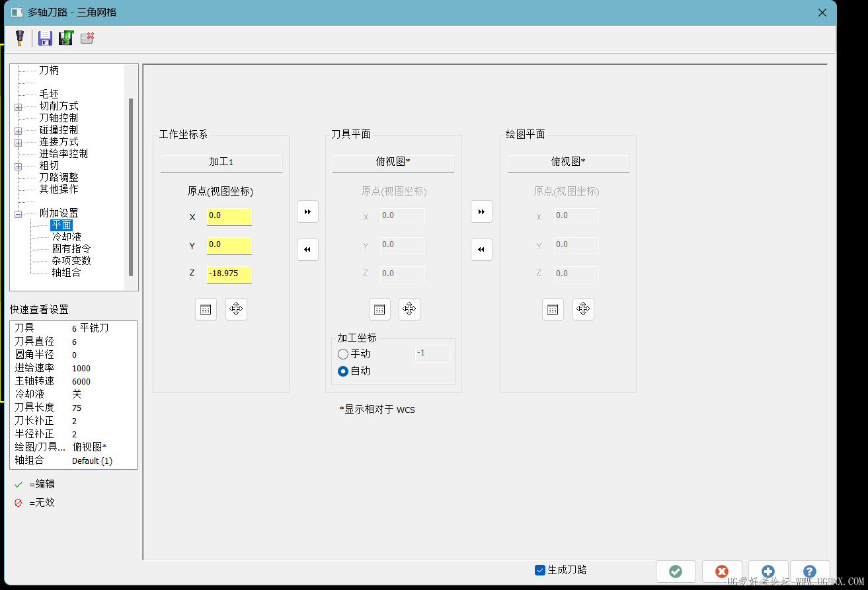Click the 俯视图* button under 绘图平面
The width and height of the screenshot is (868, 590).
(569, 163)
